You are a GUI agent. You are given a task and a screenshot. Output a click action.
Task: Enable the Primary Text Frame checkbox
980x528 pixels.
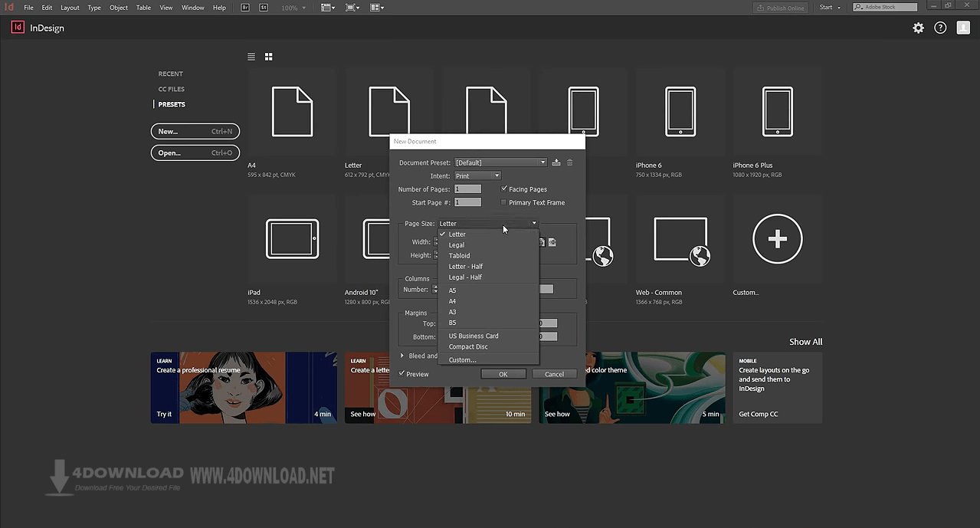coord(503,202)
